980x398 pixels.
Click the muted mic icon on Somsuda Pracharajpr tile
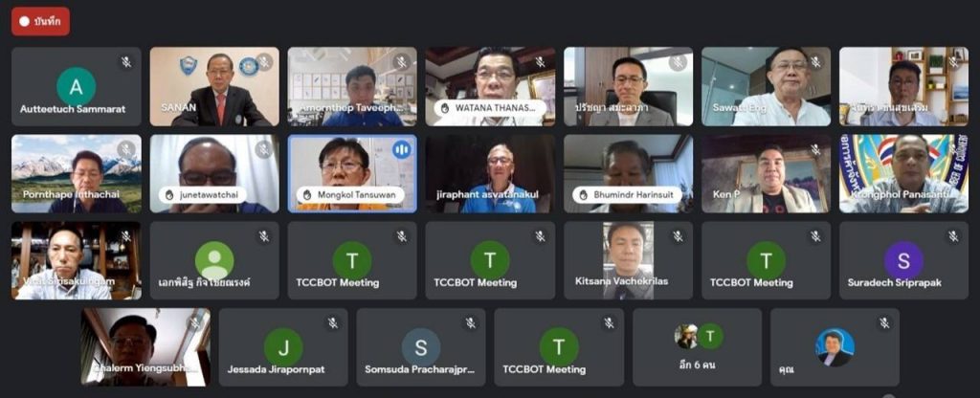pos(471,323)
